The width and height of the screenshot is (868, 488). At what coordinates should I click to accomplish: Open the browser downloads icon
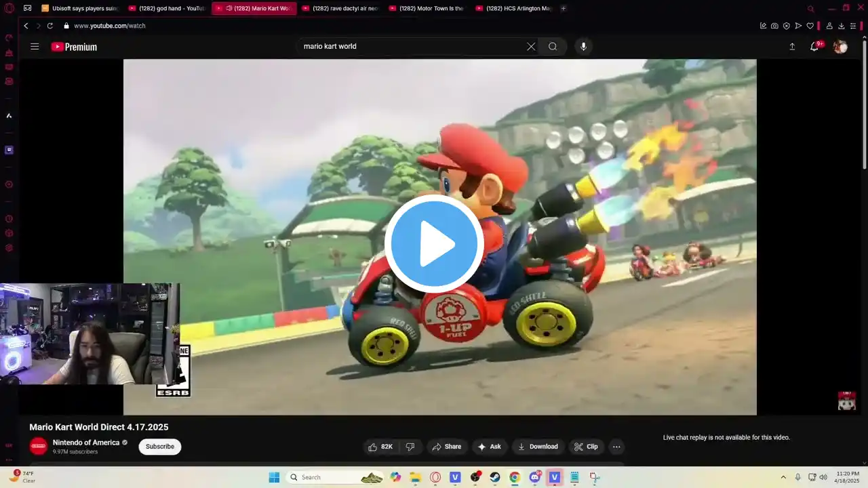tap(841, 26)
